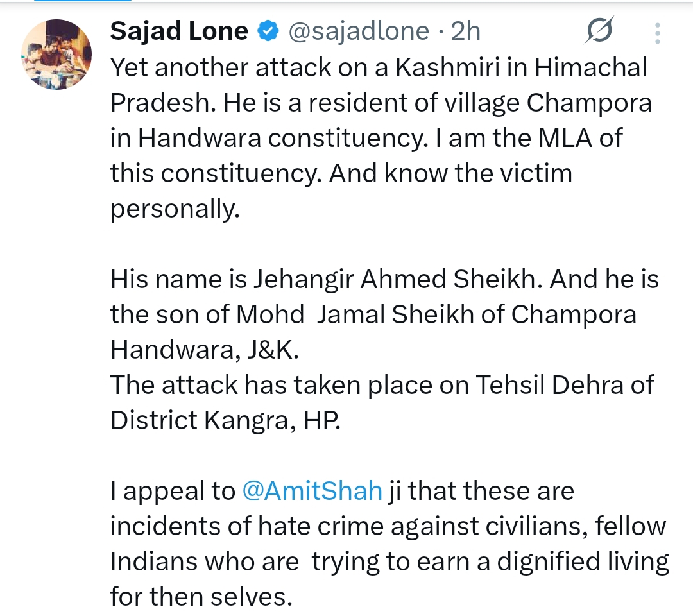Click the line "in Handwara constituency. I am the MLA"
Image resolution: width=693 pixels, height=616 pixels.
coord(366,138)
